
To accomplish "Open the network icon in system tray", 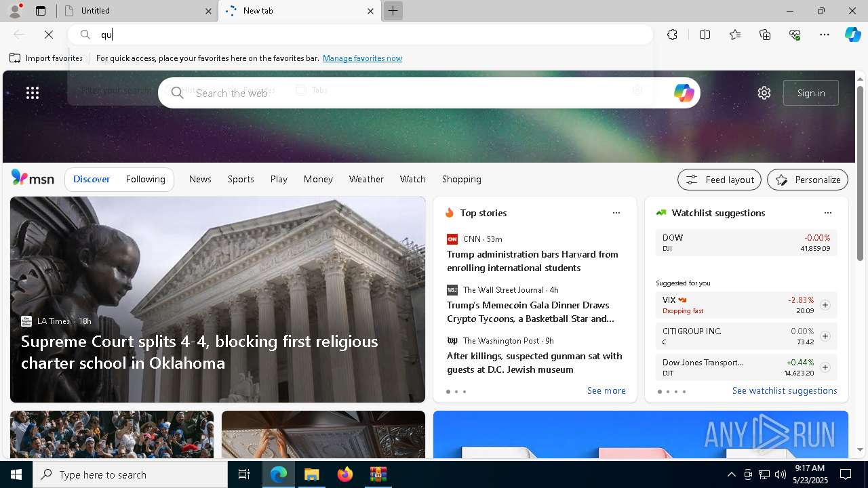I will tap(764, 474).
